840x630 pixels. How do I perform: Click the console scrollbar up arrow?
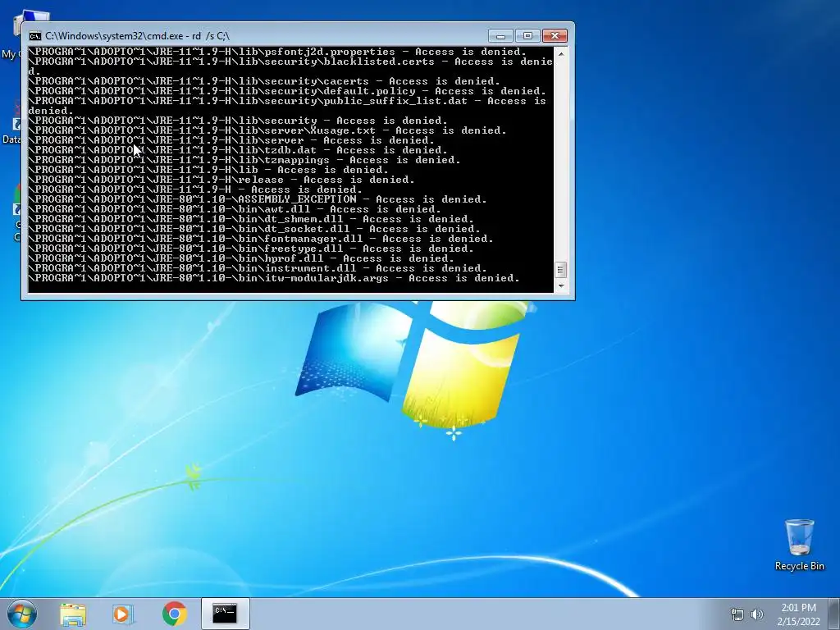(x=560, y=53)
